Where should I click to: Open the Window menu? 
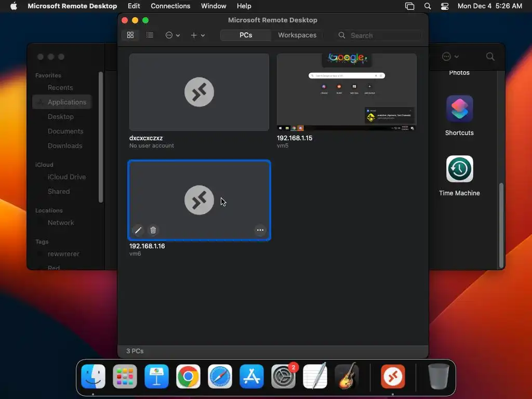tap(214, 6)
